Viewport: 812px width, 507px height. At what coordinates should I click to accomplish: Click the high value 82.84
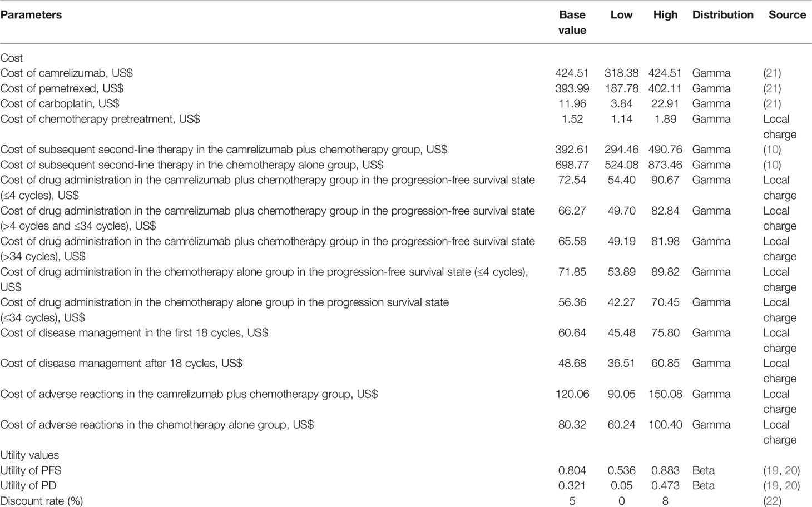(665, 211)
